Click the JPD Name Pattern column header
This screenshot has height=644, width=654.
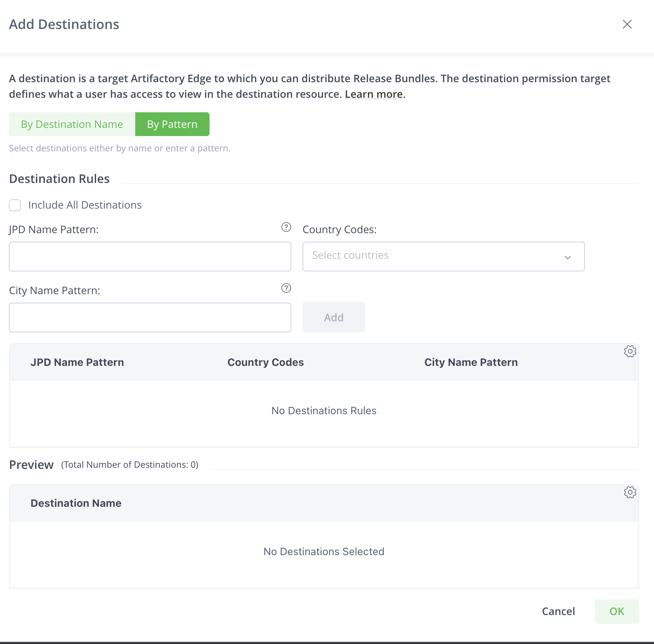[78, 362]
